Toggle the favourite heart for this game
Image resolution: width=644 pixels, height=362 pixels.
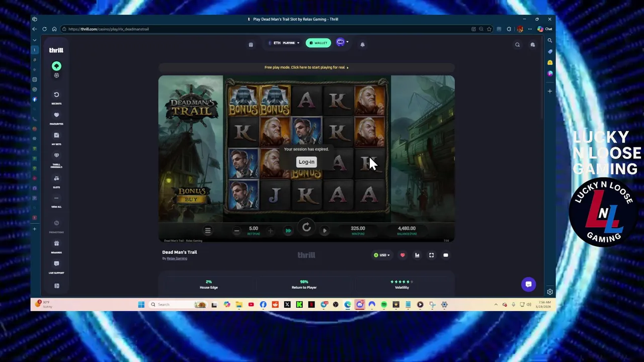click(x=403, y=255)
